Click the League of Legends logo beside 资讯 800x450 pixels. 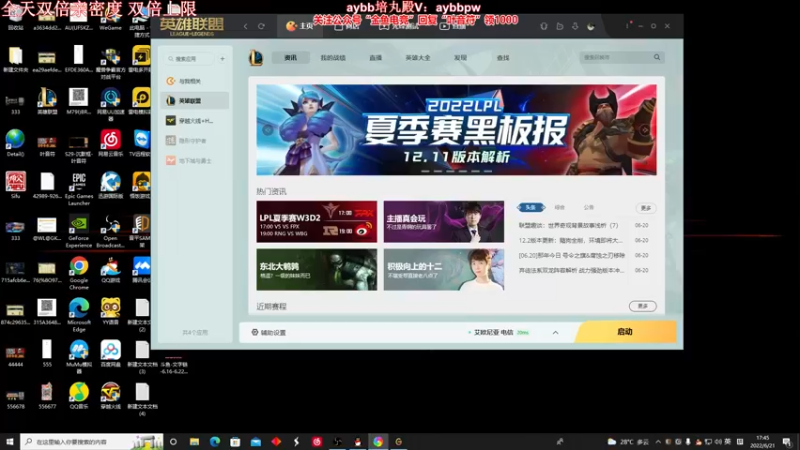(256, 58)
